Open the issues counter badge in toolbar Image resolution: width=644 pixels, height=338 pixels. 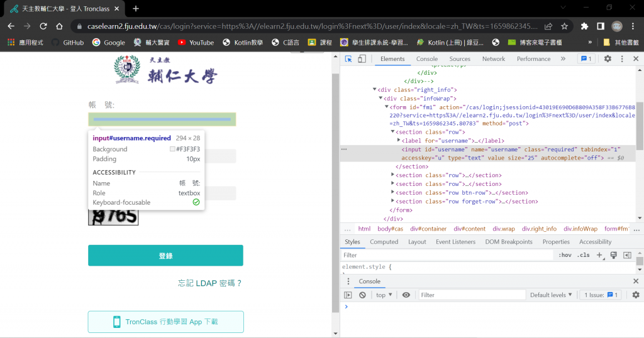point(586,59)
